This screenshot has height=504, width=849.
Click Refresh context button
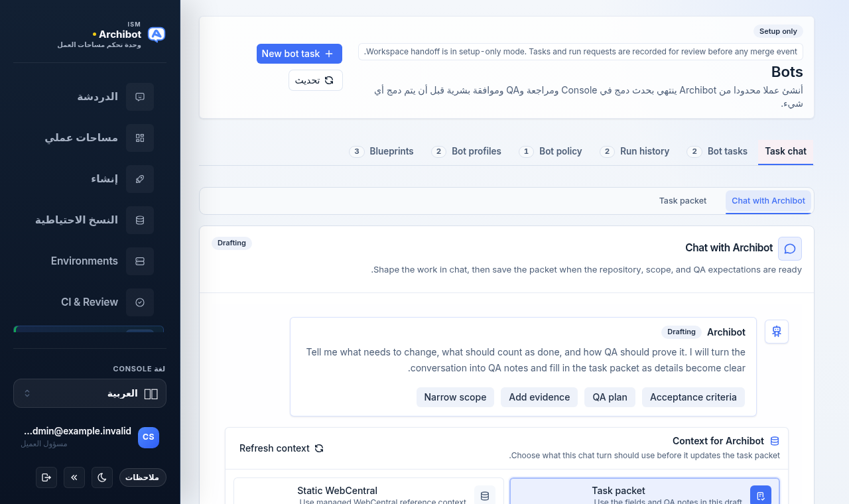click(282, 448)
